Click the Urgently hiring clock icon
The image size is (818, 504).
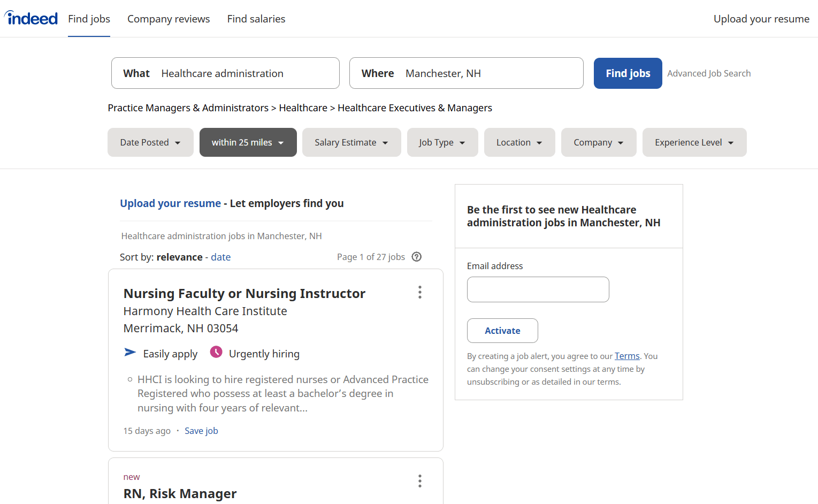pyautogui.click(x=216, y=352)
